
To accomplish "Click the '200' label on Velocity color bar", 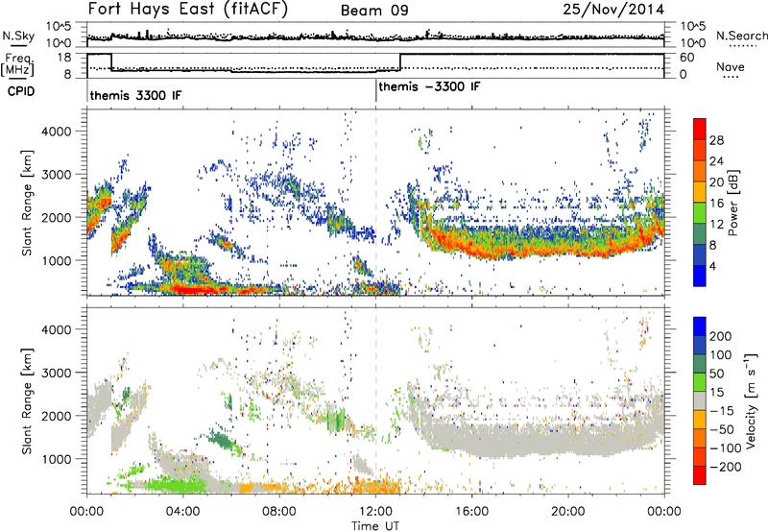I will coord(720,336).
